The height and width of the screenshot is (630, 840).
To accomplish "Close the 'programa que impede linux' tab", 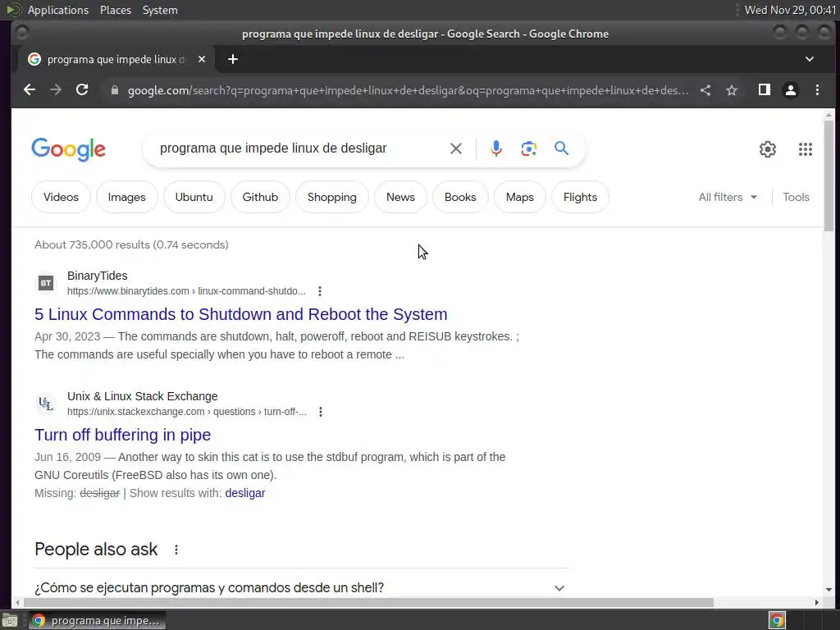I will click(202, 59).
